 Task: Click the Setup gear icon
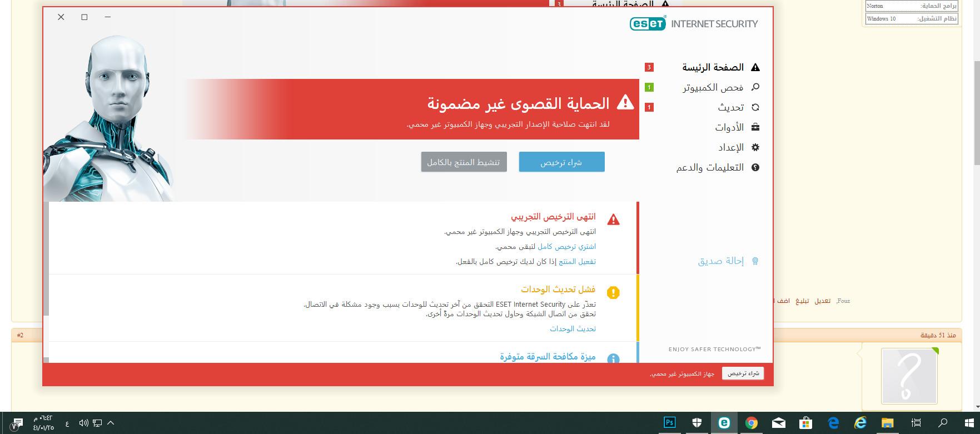(x=755, y=147)
